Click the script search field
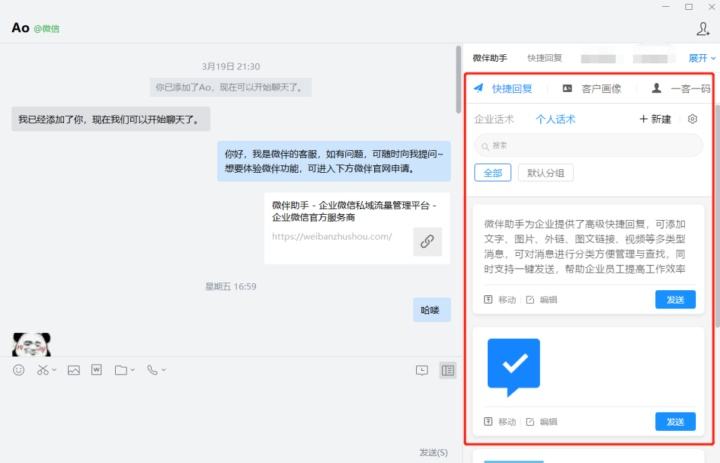 coord(589,146)
